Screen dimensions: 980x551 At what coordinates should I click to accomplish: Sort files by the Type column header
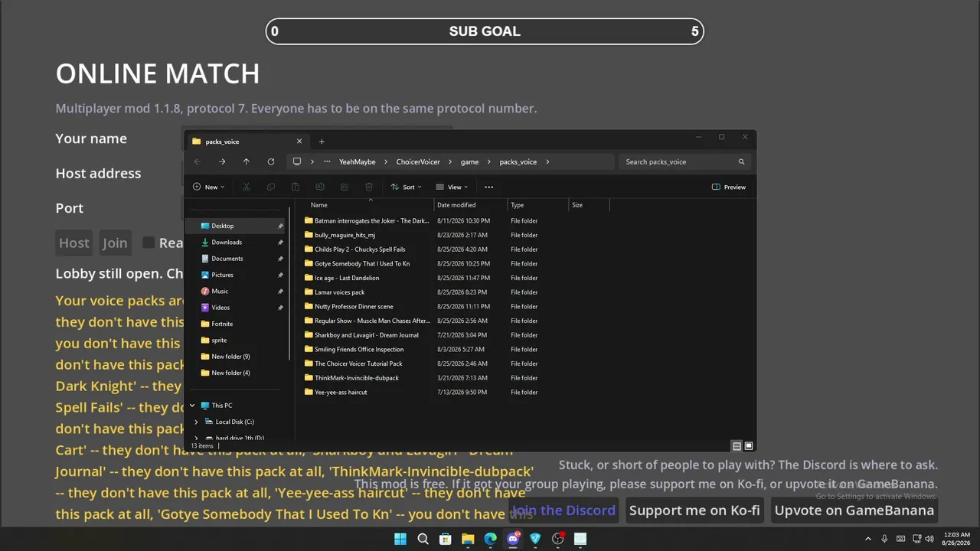[x=538, y=205]
